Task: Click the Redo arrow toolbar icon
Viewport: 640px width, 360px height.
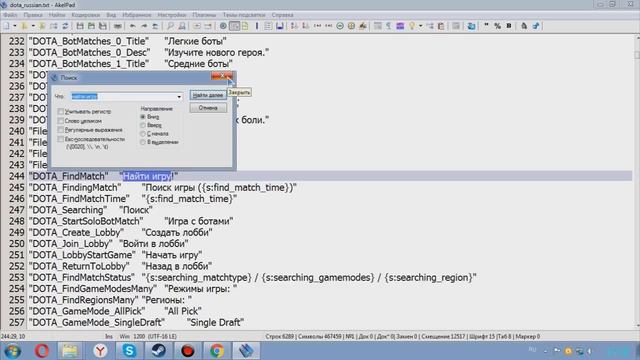Action: pyautogui.click(x=144, y=26)
